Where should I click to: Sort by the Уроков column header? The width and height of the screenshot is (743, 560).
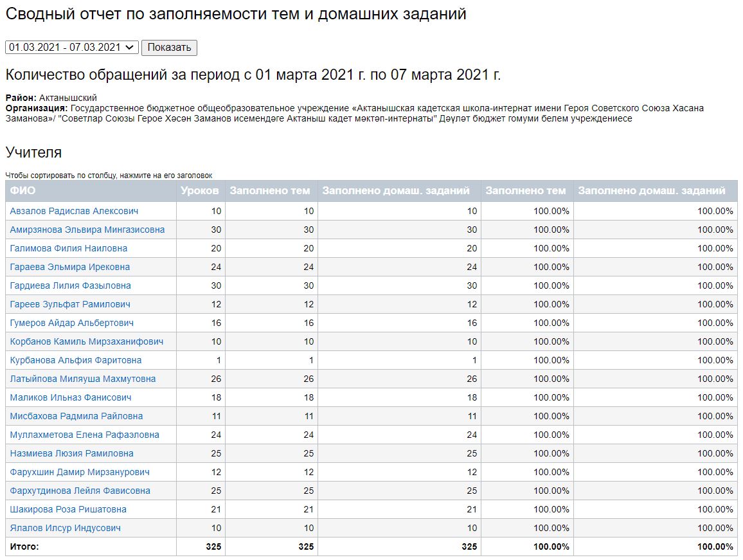click(x=200, y=190)
